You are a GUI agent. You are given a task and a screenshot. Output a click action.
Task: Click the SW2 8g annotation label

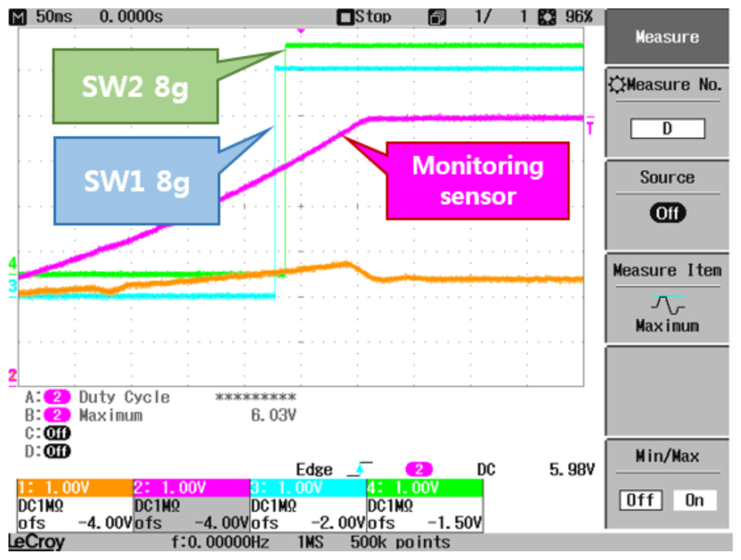pyautogui.click(x=135, y=87)
